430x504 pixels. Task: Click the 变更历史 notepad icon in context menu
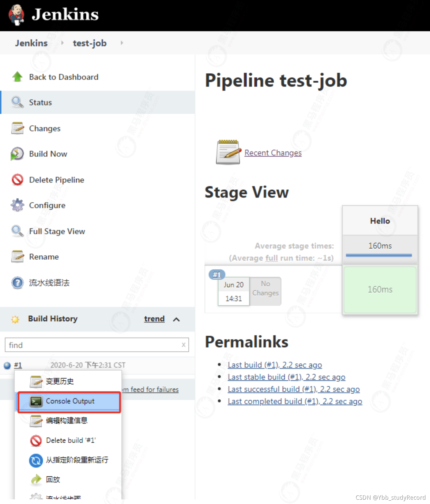[36, 381]
